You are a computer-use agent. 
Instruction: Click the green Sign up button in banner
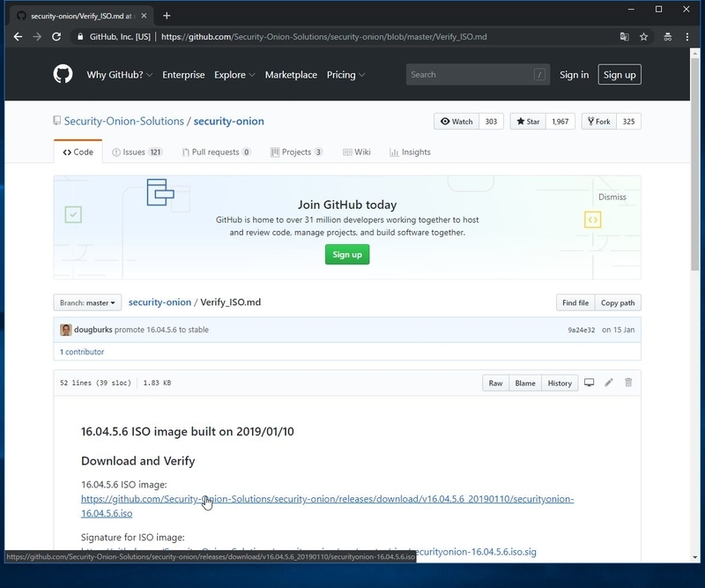[x=347, y=255]
